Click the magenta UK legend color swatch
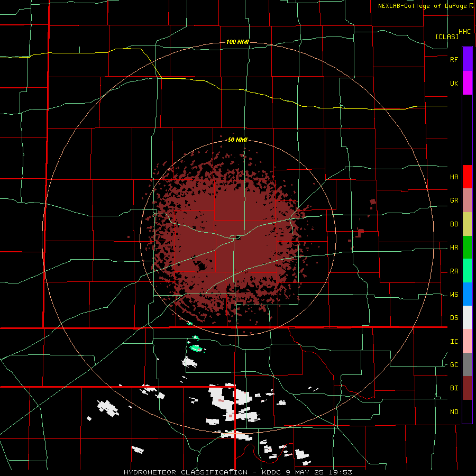Screen dimensions: 476x476 pos(467,83)
